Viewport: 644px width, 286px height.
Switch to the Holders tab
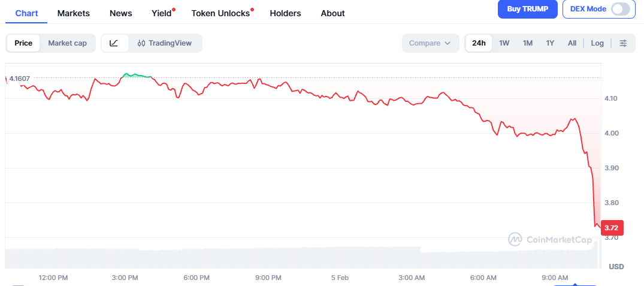pyautogui.click(x=285, y=13)
